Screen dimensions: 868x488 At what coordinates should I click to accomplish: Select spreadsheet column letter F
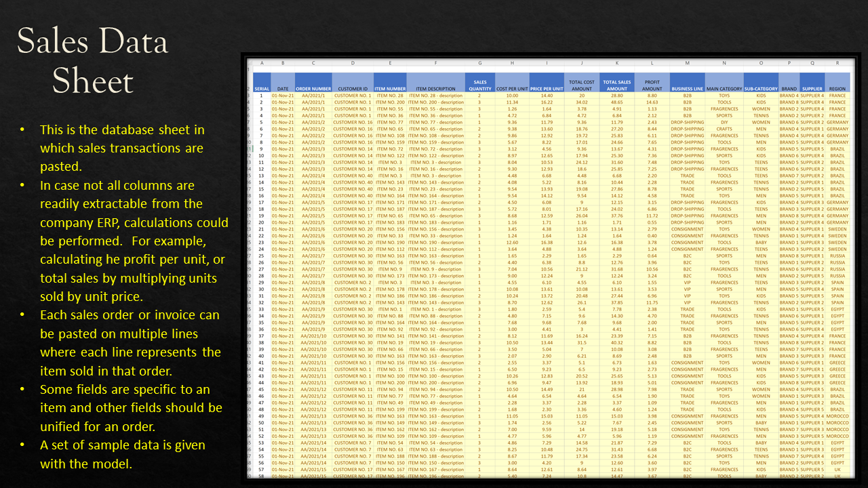tap(436, 63)
